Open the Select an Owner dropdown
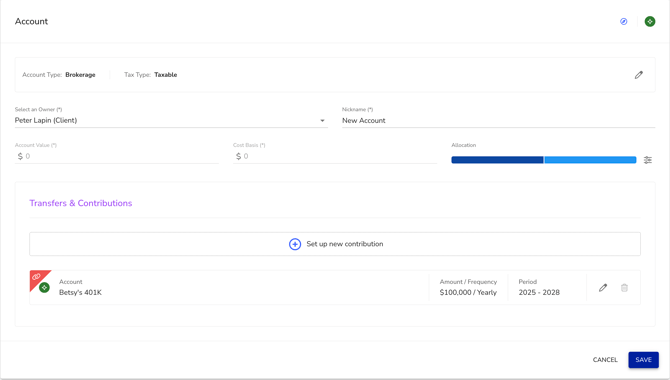The width and height of the screenshot is (670, 380). coord(171,121)
